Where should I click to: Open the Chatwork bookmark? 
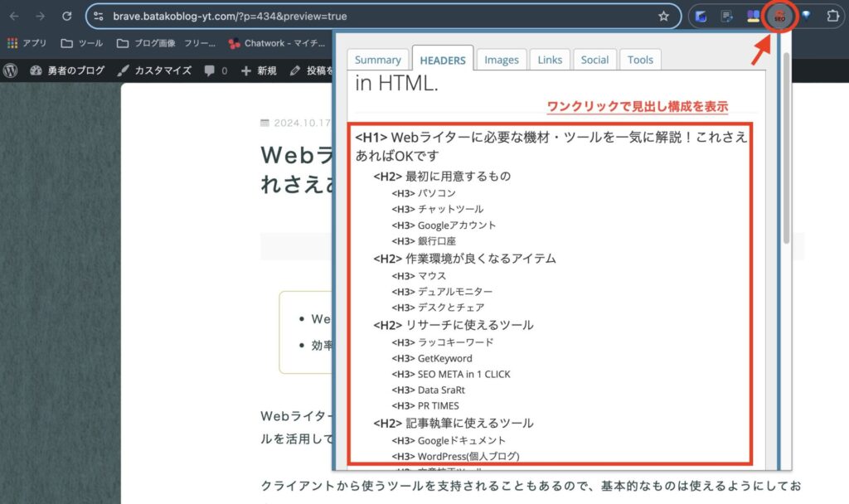(x=277, y=43)
